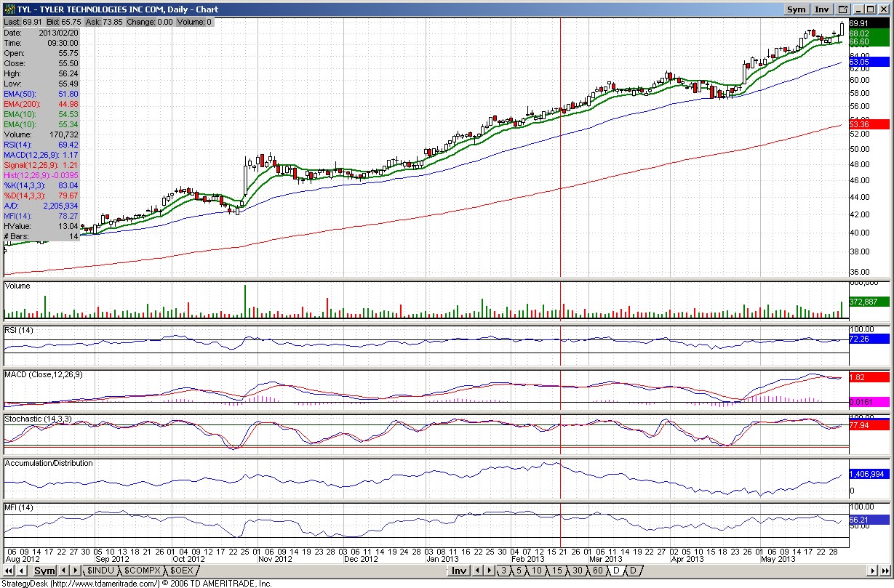Image resolution: width=894 pixels, height=588 pixels.
Task: Click the EMA(10) 54.53 data row
Action: (41, 114)
